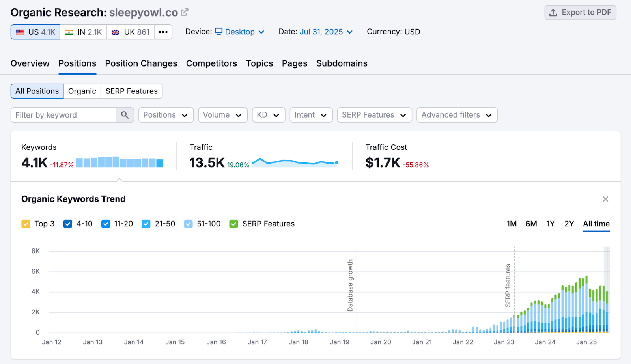The image size is (631, 364).
Task: Expand the Positions filter dropdown
Action: pyautogui.click(x=166, y=115)
